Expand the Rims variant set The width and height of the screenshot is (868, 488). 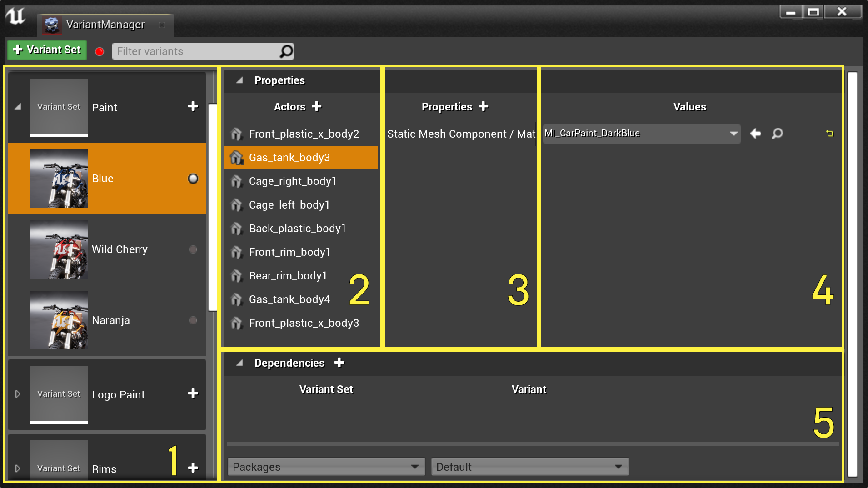18,468
